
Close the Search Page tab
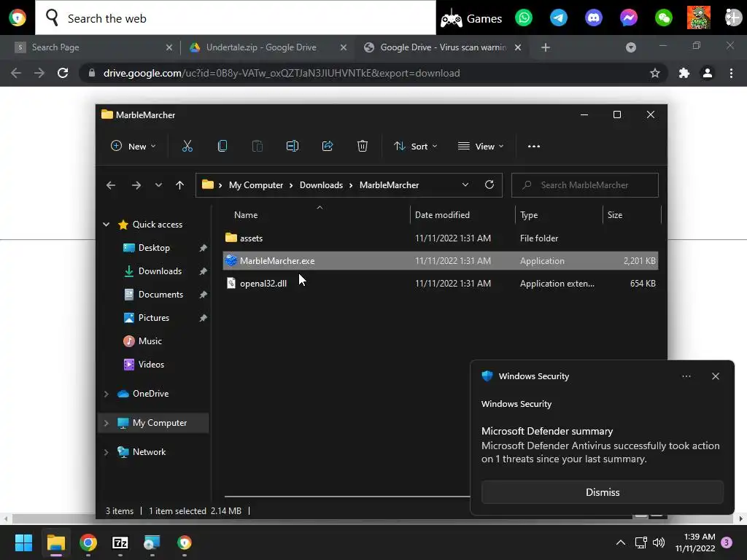pyautogui.click(x=169, y=47)
